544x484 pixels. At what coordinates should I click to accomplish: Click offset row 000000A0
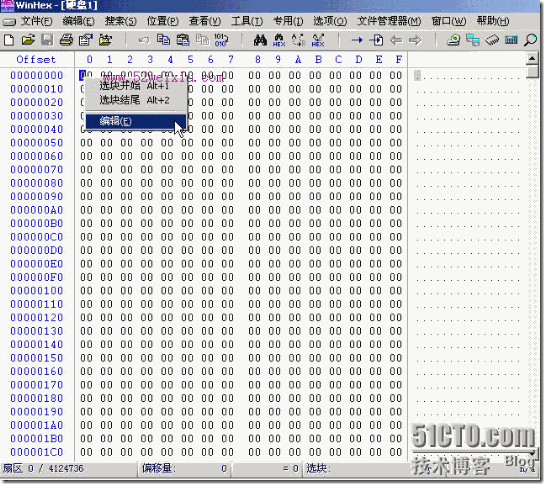click(36, 210)
